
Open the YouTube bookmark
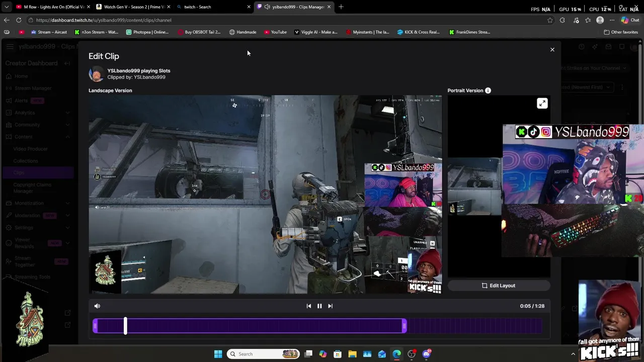click(275, 32)
